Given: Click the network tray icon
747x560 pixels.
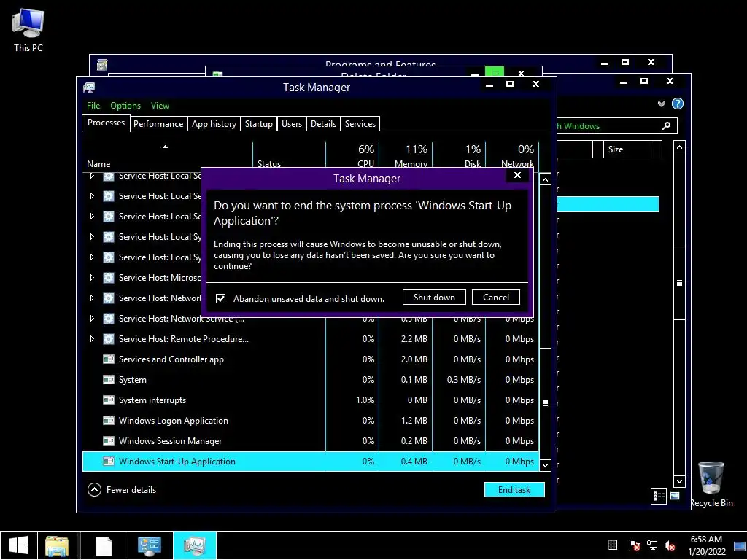Looking at the screenshot, I should [x=651, y=545].
